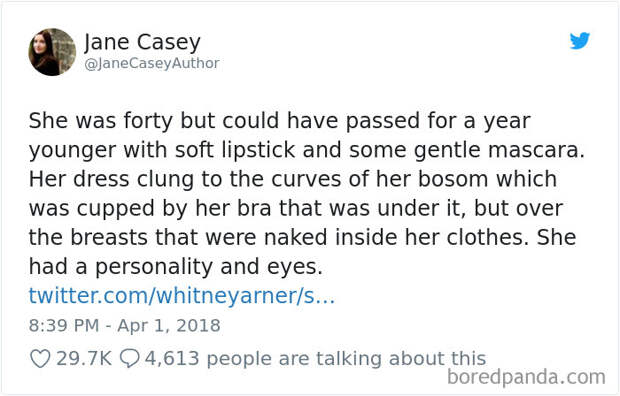Click the words 'gentle mascara' in the tweet

499,151
